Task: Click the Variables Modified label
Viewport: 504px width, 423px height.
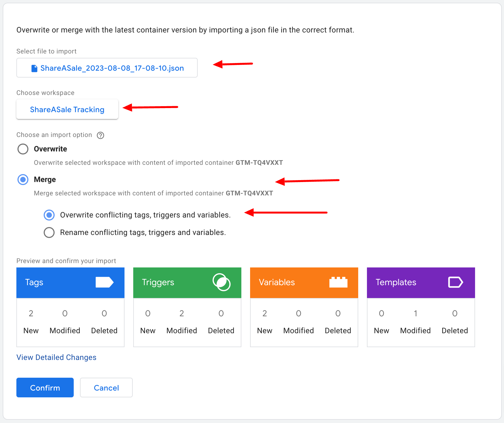Action: point(299,330)
